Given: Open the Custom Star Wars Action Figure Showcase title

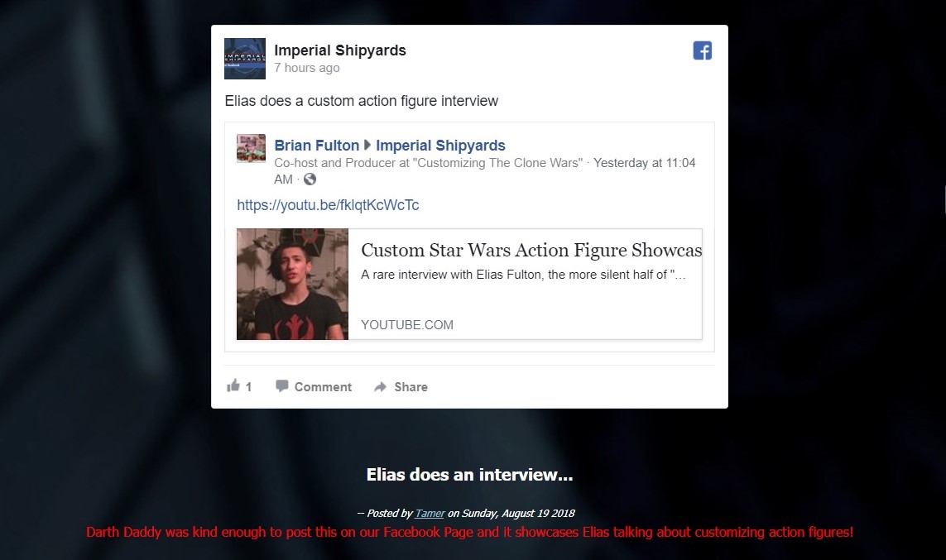Looking at the screenshot, I should (x=531, y=250).
